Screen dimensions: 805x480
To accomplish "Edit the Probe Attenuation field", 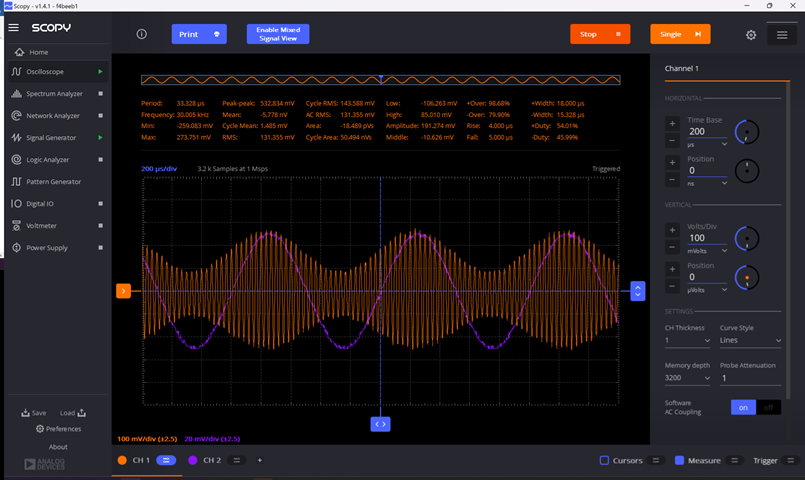I will pyautogui.click(x=750, y=378).
